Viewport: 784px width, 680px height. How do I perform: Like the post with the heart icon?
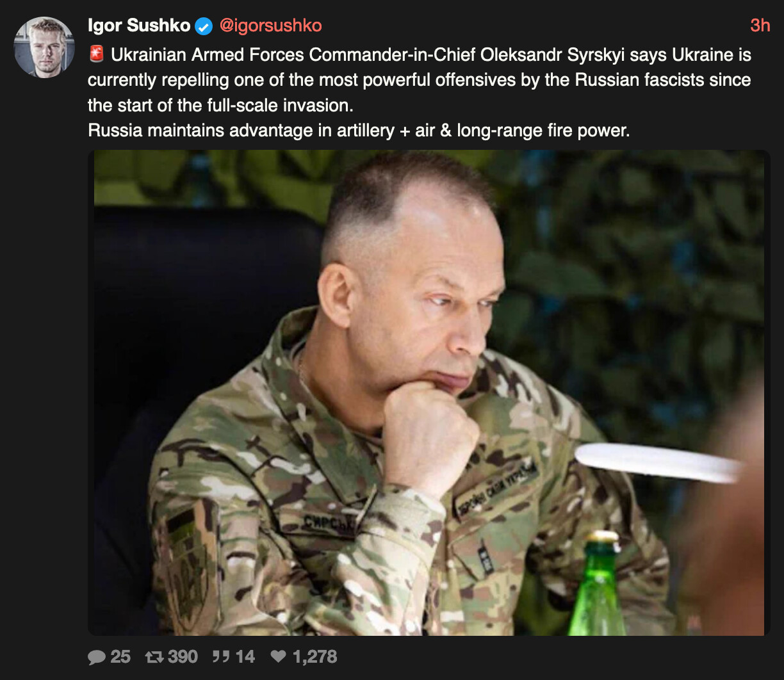tap(279, 657)
